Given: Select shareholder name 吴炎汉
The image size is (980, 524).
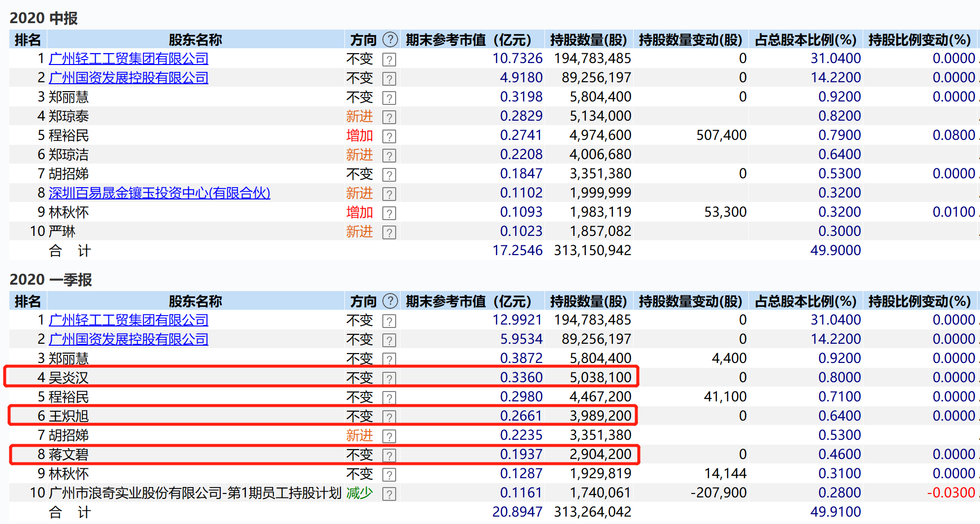Looking at the screenshot, I should (68, 378).
